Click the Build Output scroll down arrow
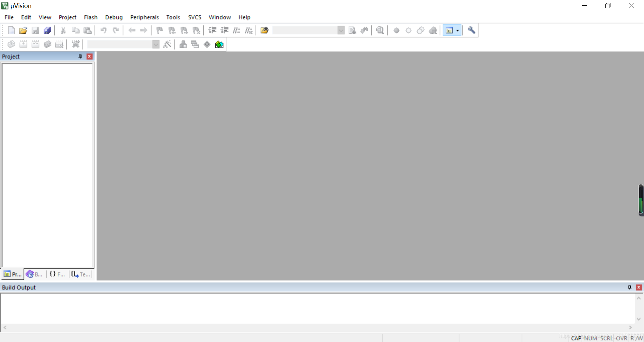The image size is (644, 342). click(639, 319)
